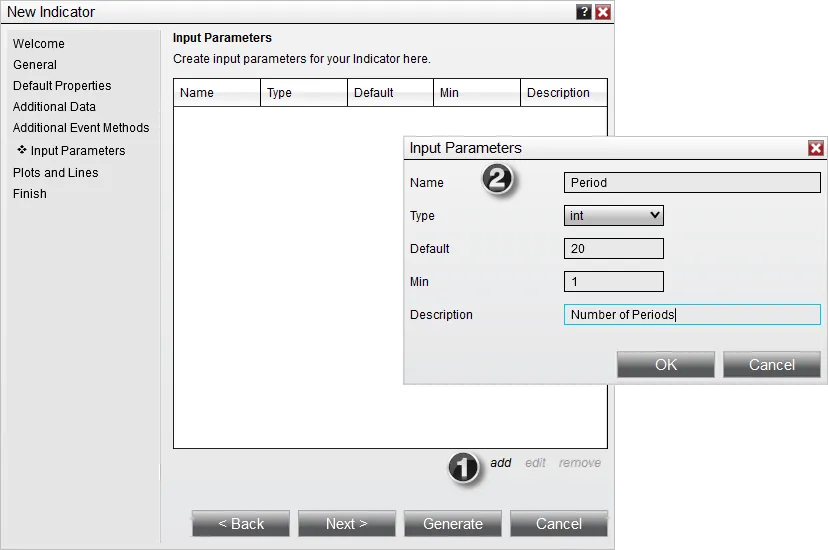Click the add parameter link
This screenshot has height=550, width=828.
click(501, 463)
